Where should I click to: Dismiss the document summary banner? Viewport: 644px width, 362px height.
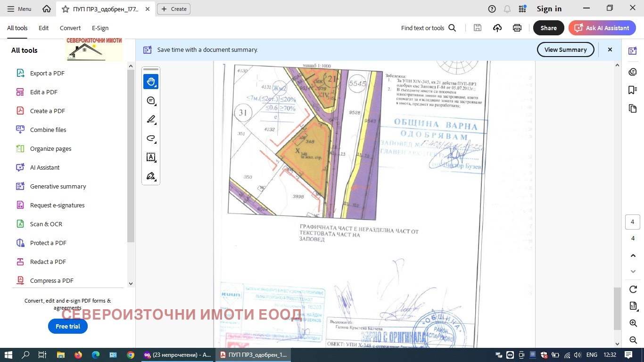point(610,49)
